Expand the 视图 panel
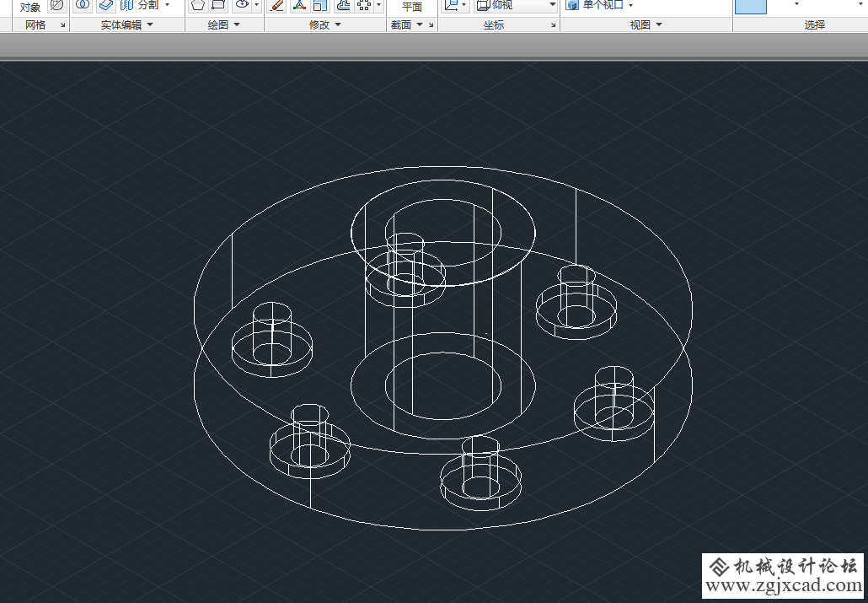Viewport: 868px width, 603px height. click(646, 25)
